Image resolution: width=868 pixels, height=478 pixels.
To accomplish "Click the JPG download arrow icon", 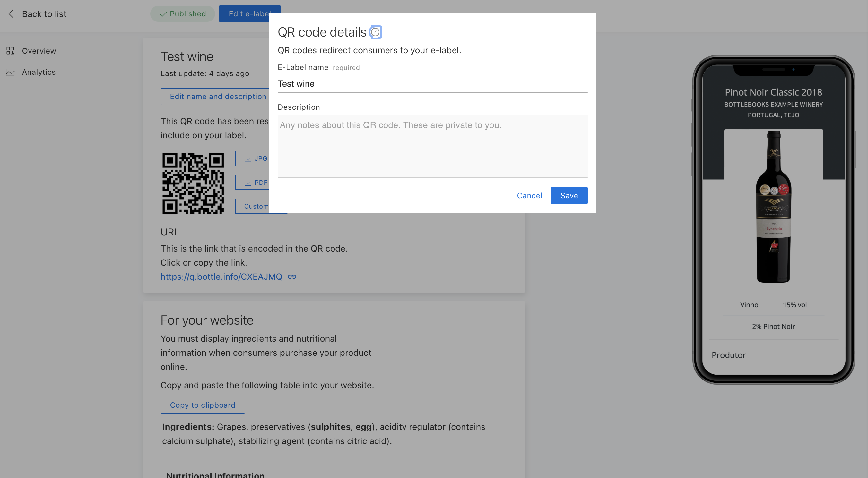I will click(x=248, y=158).
